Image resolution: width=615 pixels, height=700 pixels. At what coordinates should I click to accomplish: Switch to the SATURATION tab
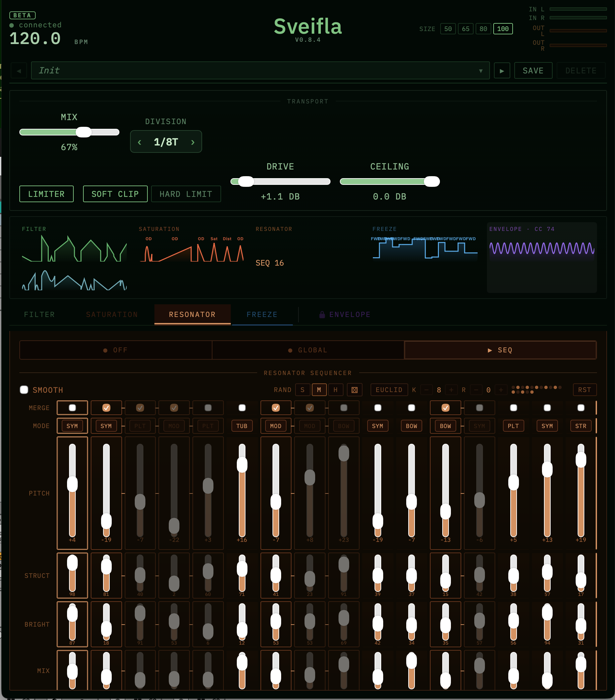point(112,314)
